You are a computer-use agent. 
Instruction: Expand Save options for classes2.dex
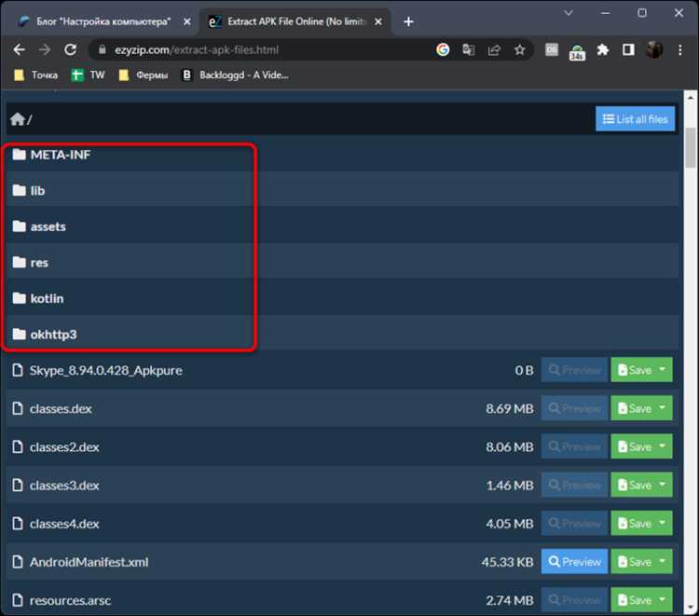click(x=663, y=446)
